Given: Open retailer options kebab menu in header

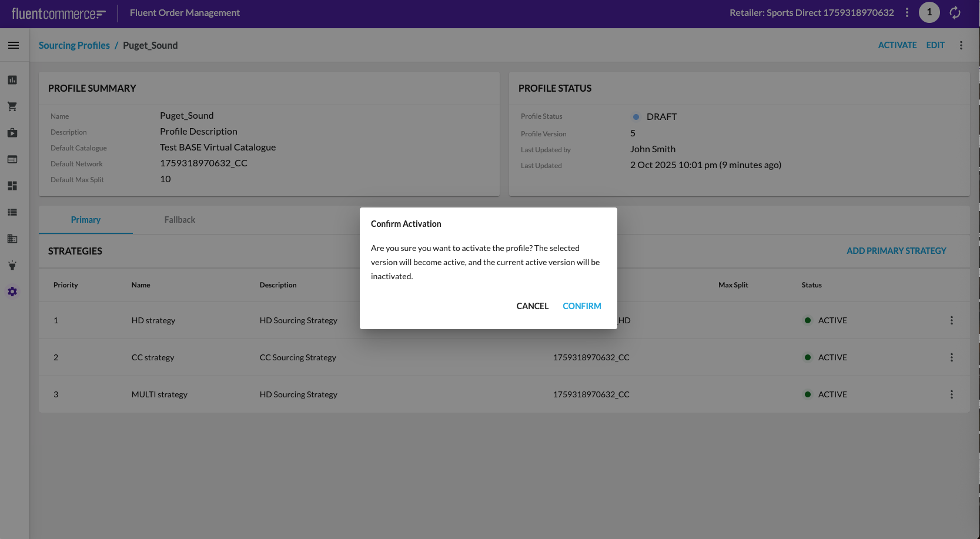Looking at the screenshot, I should (x=907, y=12).
